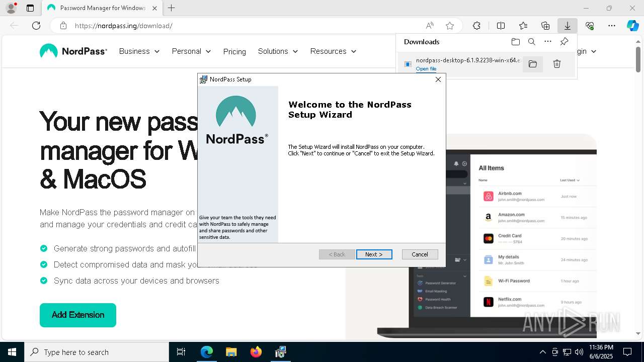Search downloads using magnifier icon
This screenshot has width=644, height=362.
531,42
